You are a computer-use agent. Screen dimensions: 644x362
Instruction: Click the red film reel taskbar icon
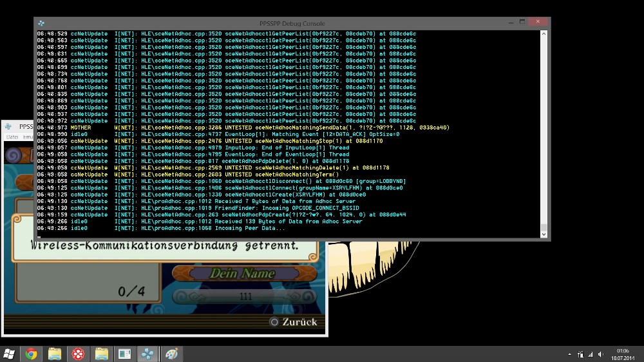click(x=78, y=354)
